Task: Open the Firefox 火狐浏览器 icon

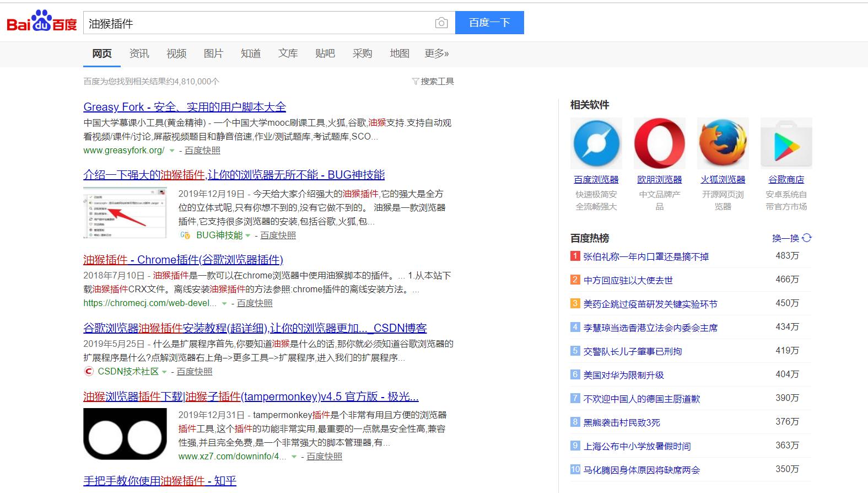Action: tap(723, 143)
